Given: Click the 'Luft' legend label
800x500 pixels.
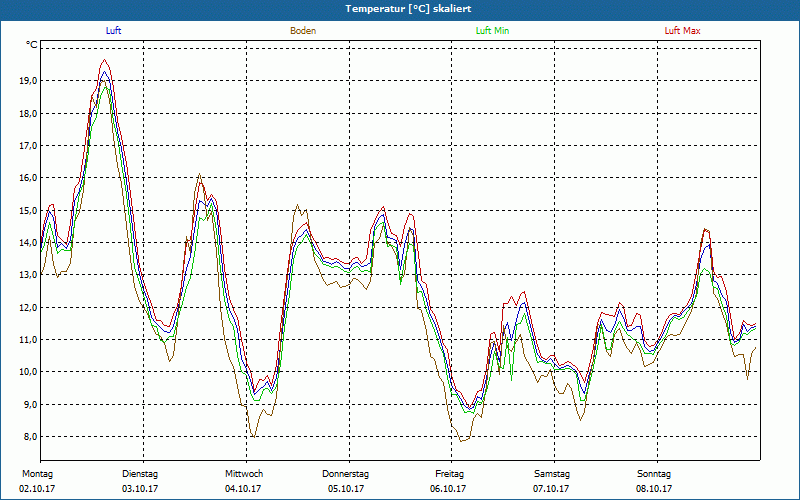Looking at the screenshot, I should pos(113,31).
